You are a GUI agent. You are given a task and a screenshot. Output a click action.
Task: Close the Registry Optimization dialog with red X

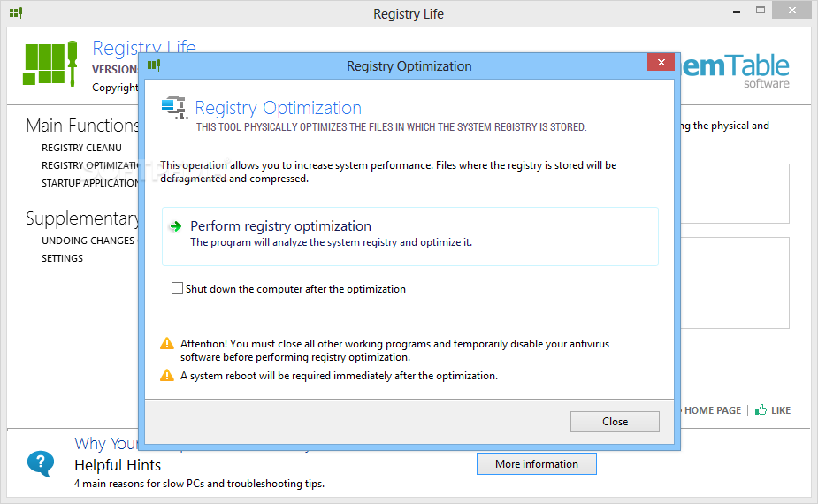tap(661, 62)
